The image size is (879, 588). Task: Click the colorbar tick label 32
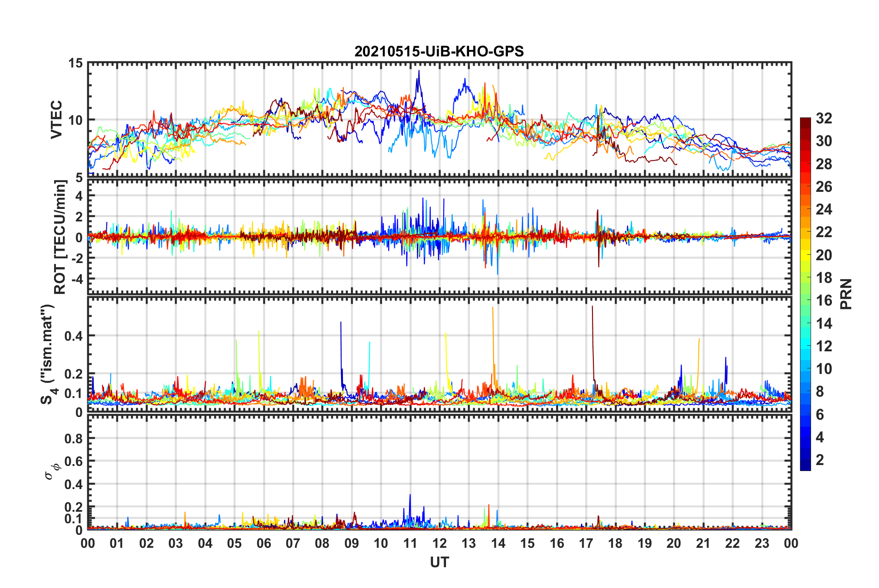tap(824, 118)
